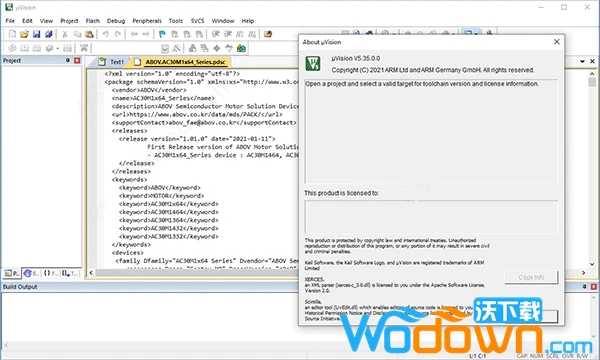Create a new file with toolbar icon
Viewport: 600px width, 360px height.
12,34
